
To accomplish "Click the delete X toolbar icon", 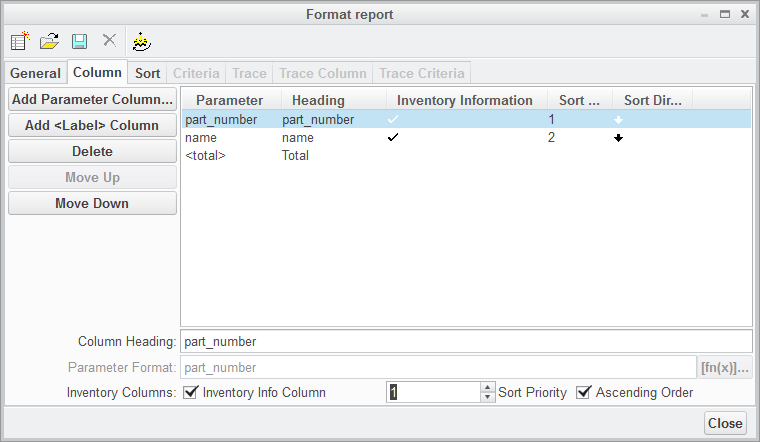I will coord(110,40).
